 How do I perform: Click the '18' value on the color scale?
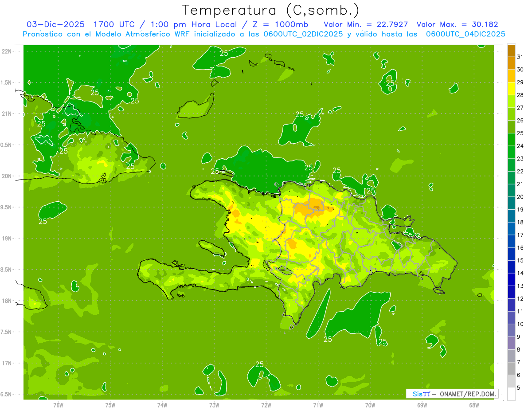coord(520,222)
